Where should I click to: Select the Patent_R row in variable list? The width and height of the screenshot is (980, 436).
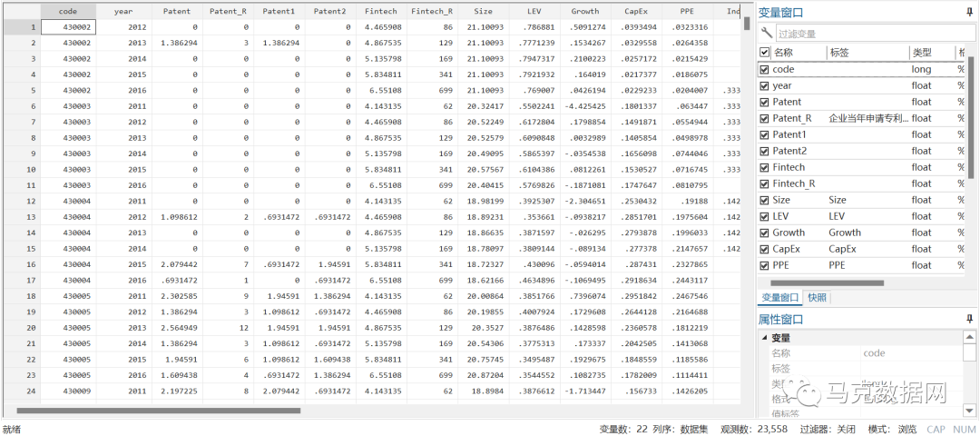(x=863, y=118)
